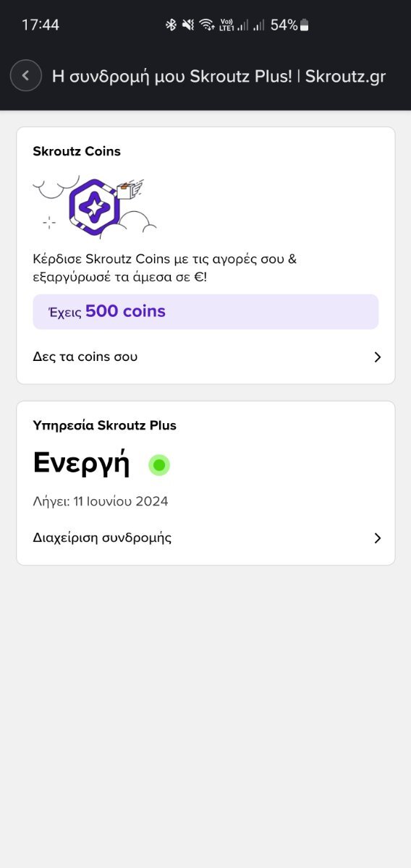This screenshot has height=868, width=411.
Task: Tap the Ενεργή status text
Action: [x=81, y=464]
